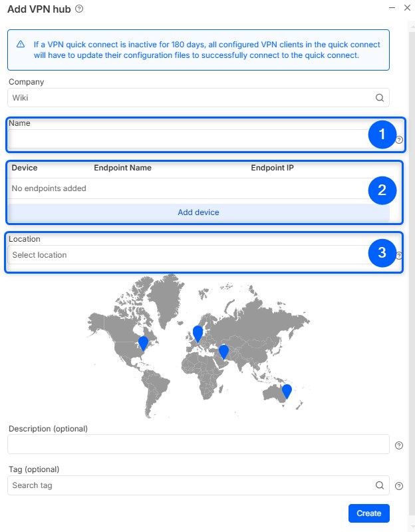Viewport: 415px width, 532px height.
Task: Click the magnifier icon in Search tag field
Action: coord(379,485)
